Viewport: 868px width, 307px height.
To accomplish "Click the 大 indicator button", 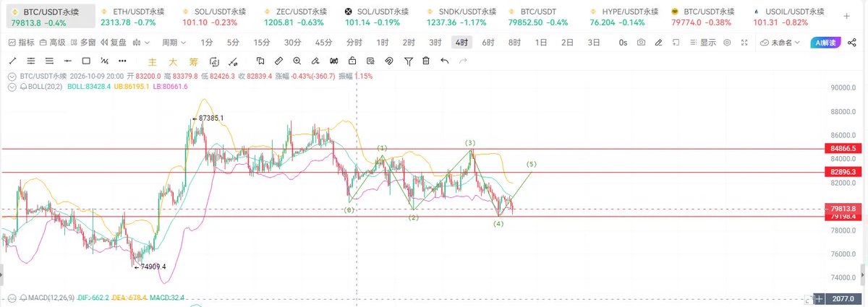I will point(173,61).
